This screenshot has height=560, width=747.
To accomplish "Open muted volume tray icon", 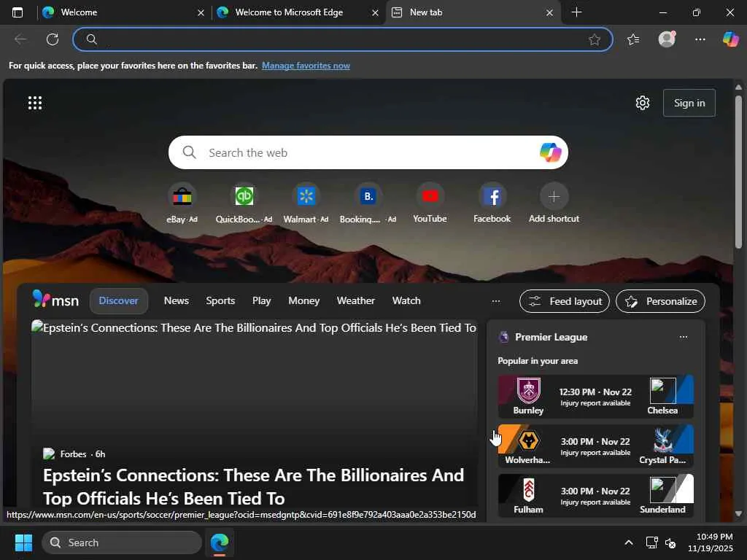I will pyautogui.click(x=670, y=542).
